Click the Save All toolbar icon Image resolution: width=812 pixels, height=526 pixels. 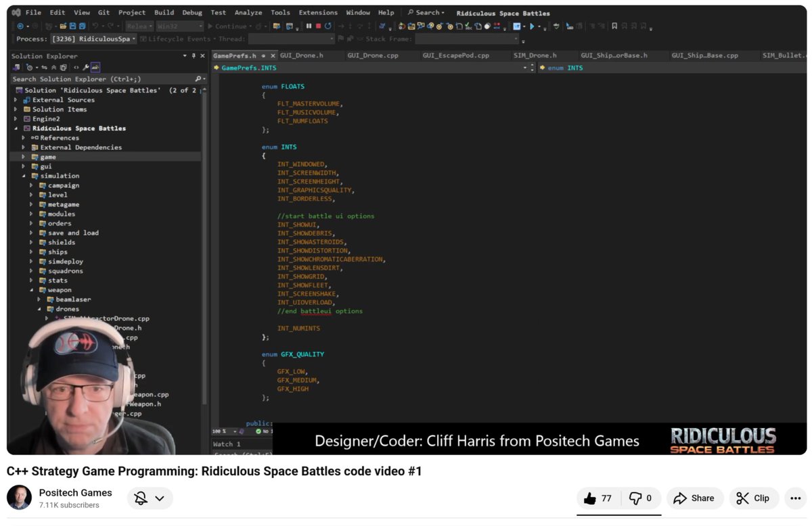pos(82,26)
